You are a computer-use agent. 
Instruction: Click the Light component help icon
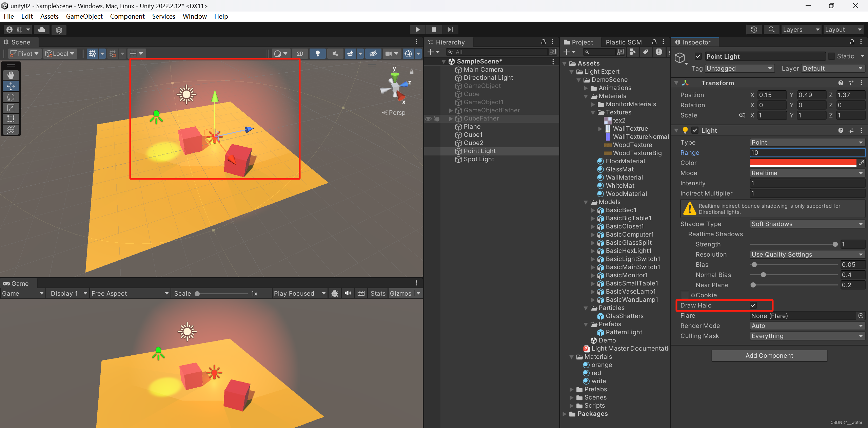[x=841, y=130]
